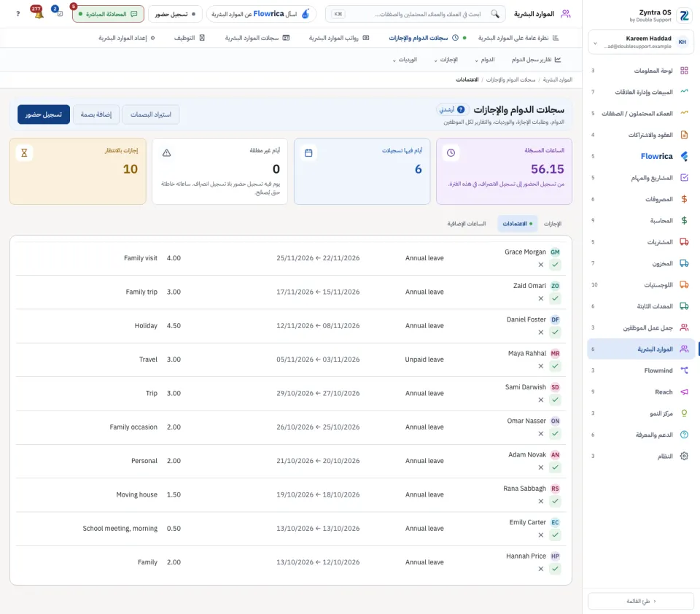Reject Maya Rahhal's unpaid leave request
700x614 pixels.
540,366
